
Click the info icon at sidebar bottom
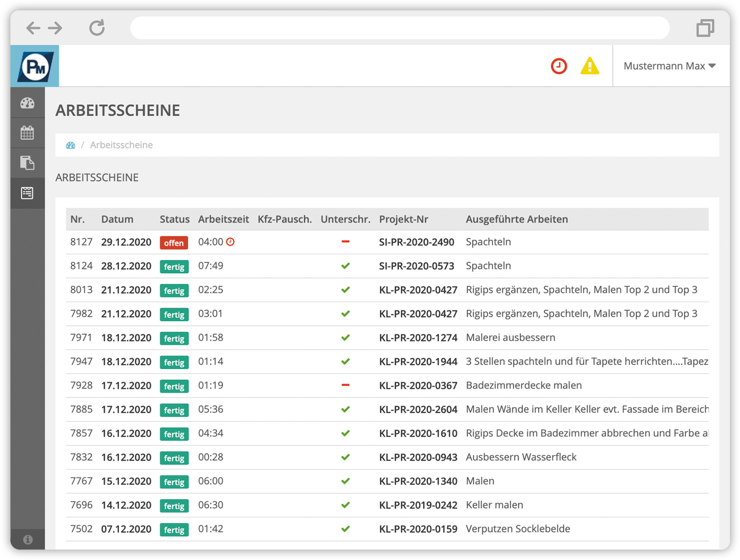point(28,539)
